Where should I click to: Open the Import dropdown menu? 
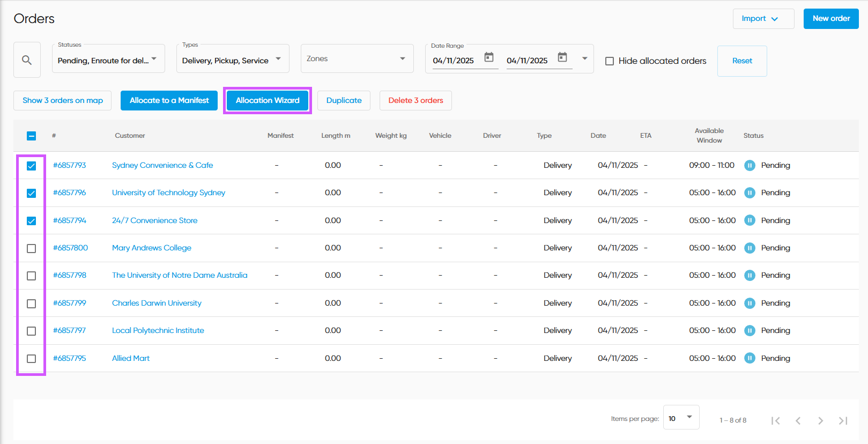[763, 19]
